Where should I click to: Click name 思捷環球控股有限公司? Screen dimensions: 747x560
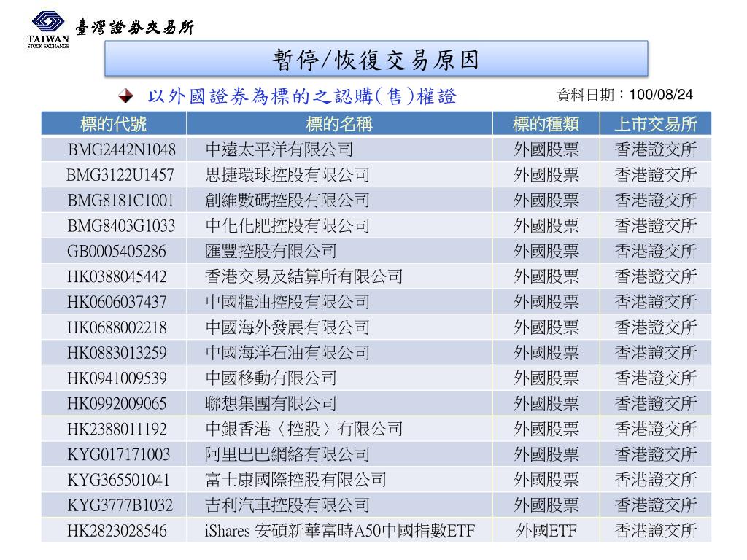(x=287, y=175)
